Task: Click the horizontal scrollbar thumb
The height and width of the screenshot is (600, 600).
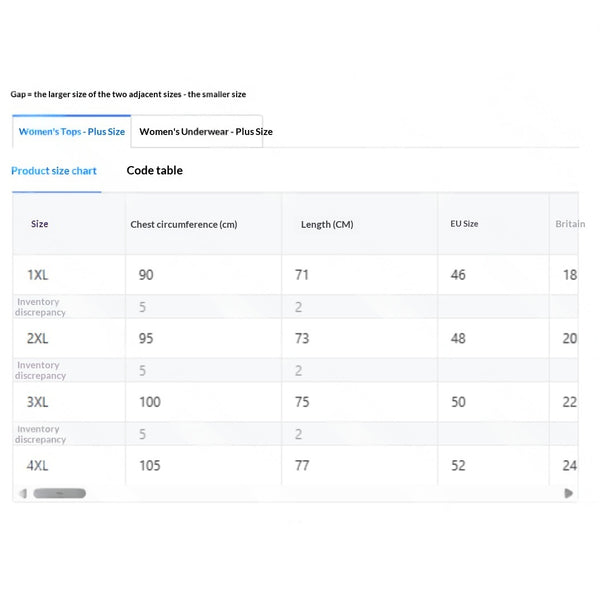Action: (x=59, y=493)
